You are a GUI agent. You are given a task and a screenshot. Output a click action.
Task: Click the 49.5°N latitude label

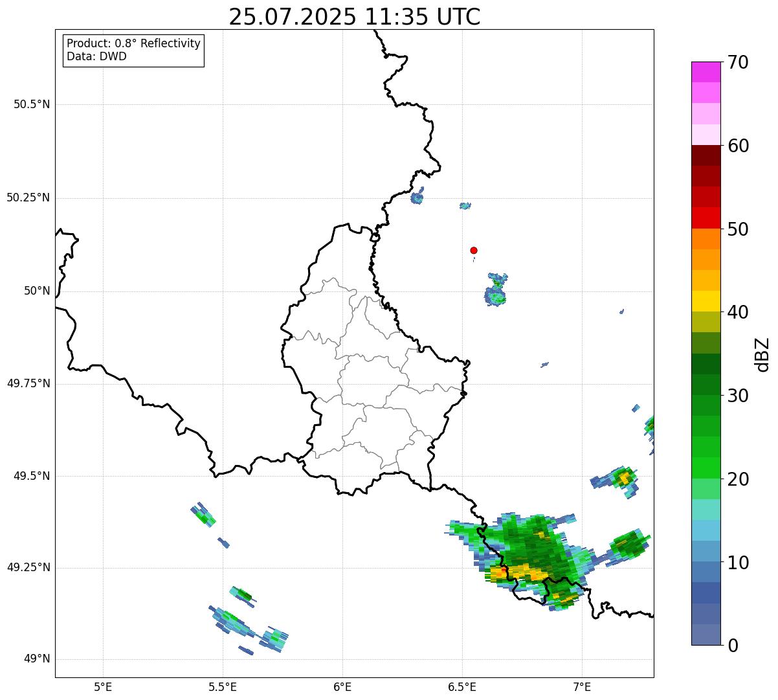click(x=31, y=476)
